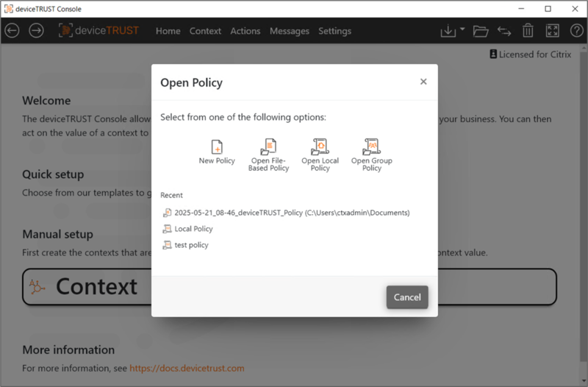Click the vertical scrollbar on the right

[584, 207]
